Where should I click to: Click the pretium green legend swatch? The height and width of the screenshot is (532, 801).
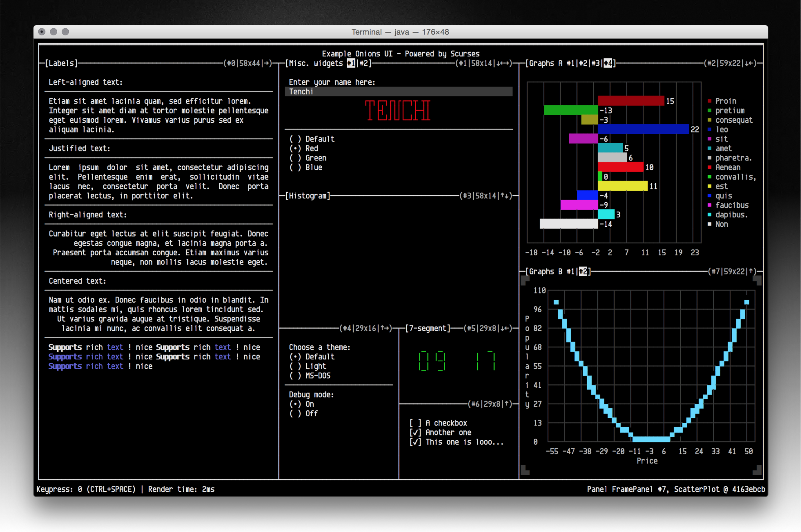tap(709, 111)
